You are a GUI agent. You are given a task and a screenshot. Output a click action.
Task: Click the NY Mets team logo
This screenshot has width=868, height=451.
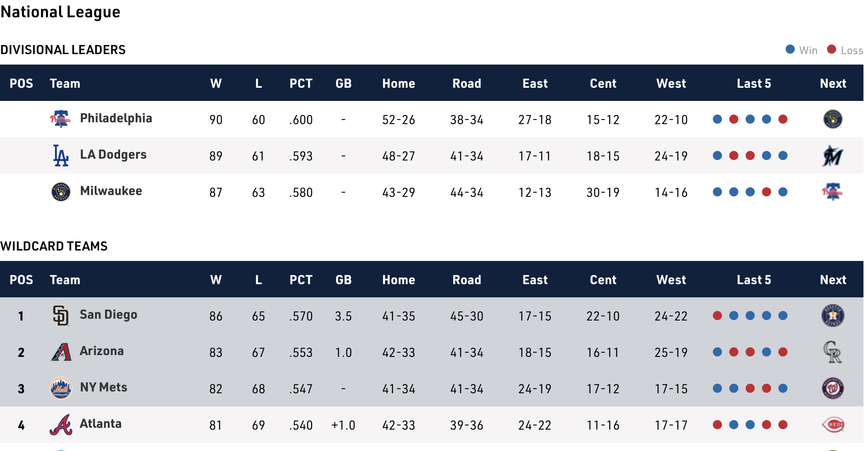(x=61, y=388)
